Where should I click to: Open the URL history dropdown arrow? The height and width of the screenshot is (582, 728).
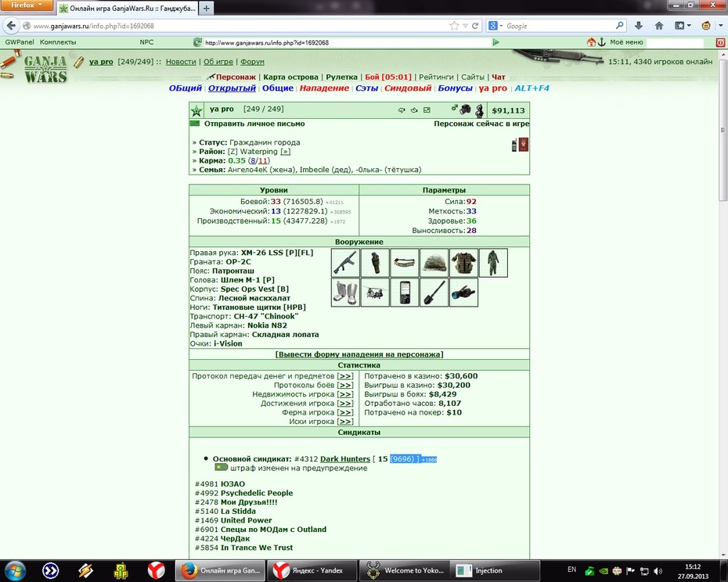465,26
